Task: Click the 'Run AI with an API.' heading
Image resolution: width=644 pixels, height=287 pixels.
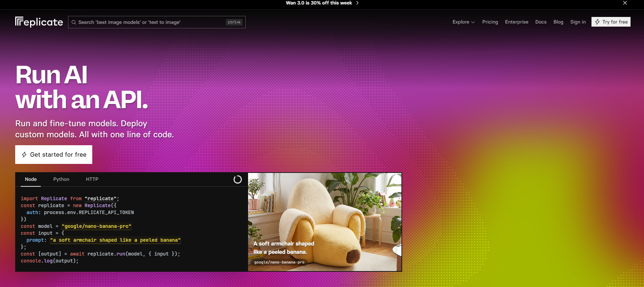Action: click(82, 87)
